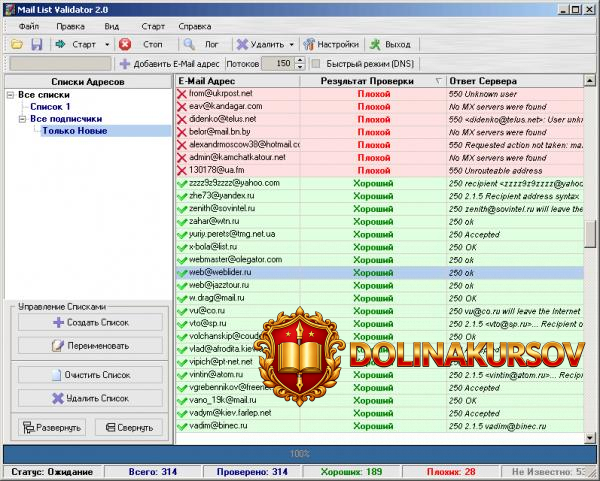Click the Создать Список button
The height and width of the screenshot is (481, 600).
(90, 323)
